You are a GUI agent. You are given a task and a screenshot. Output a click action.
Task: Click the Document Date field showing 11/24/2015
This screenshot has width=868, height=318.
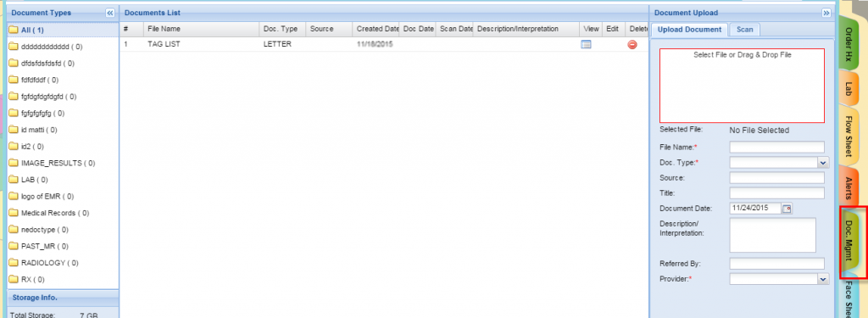(755, 209)
